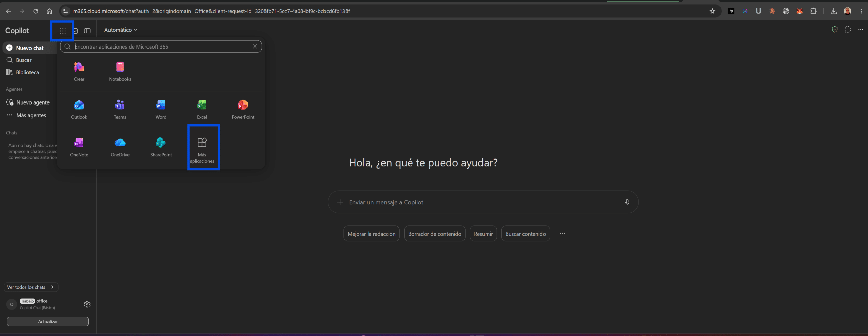The width and height of the screenshot is (868, 336).
Task: Click the account avatar labeled office
Action: pos(12,304)
